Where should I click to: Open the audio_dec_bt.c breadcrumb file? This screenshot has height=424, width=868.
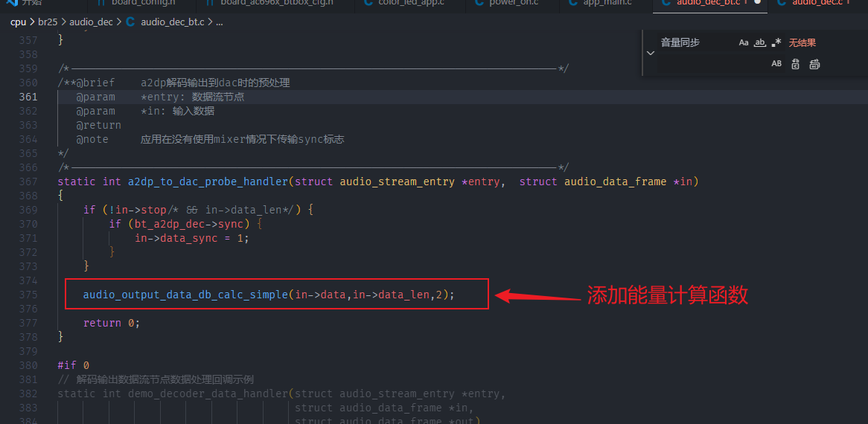[172, 22]
